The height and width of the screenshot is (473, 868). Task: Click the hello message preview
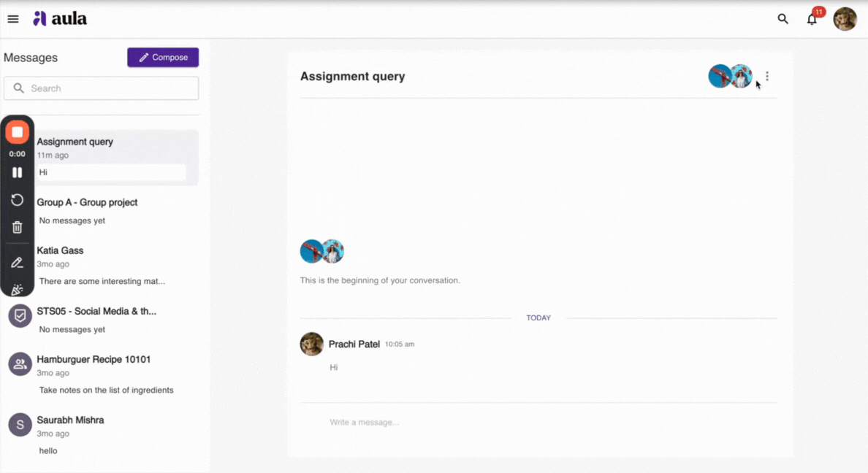coord(48,451)
